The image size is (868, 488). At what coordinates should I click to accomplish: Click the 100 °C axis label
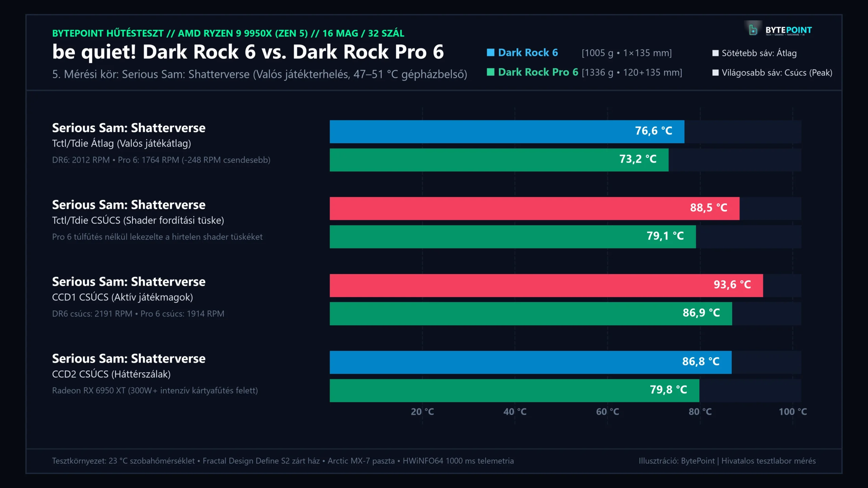pos(793,412)
